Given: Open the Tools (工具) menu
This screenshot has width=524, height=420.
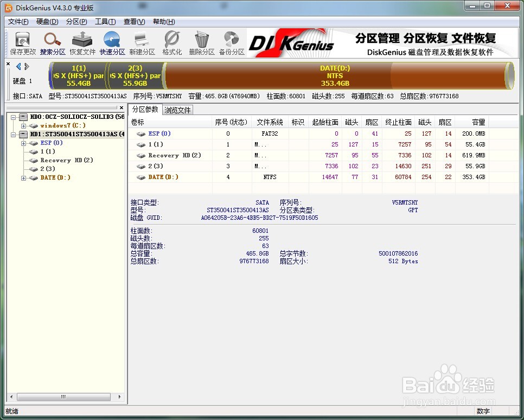Looking at the screenshot, I should pyautogui.click(x=105, y=22).
